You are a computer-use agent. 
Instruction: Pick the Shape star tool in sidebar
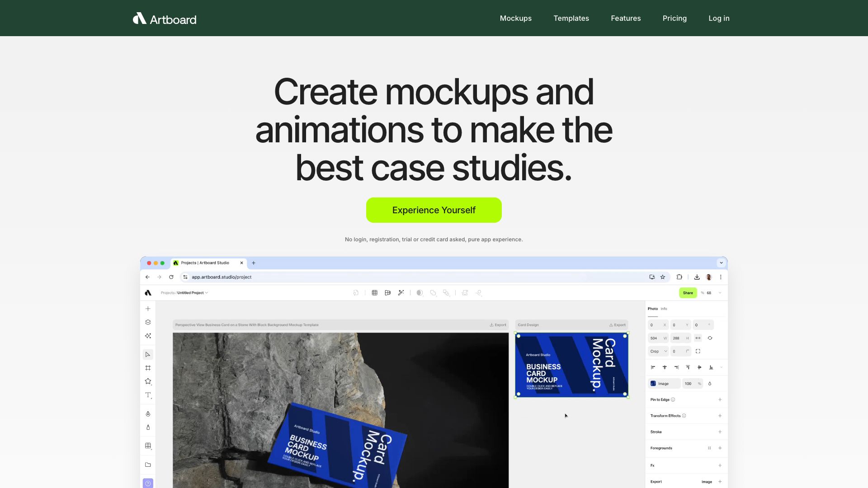tap(148, 380)
